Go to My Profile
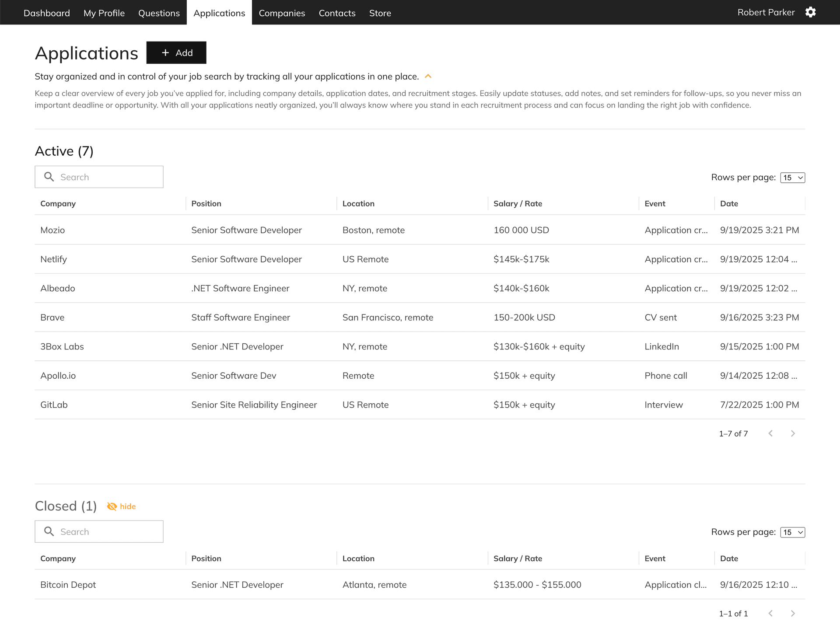The width and height of the screenshot is (840, 632). (104, 13)
